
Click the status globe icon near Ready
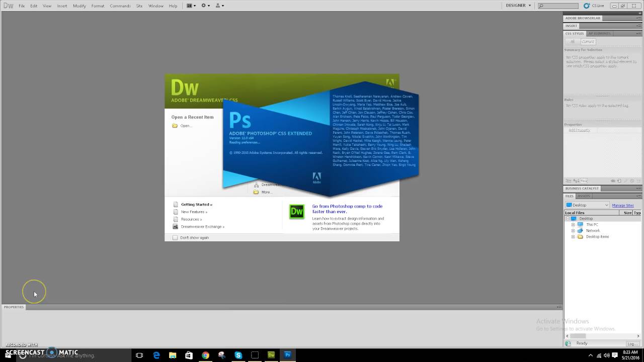[568, 343]
